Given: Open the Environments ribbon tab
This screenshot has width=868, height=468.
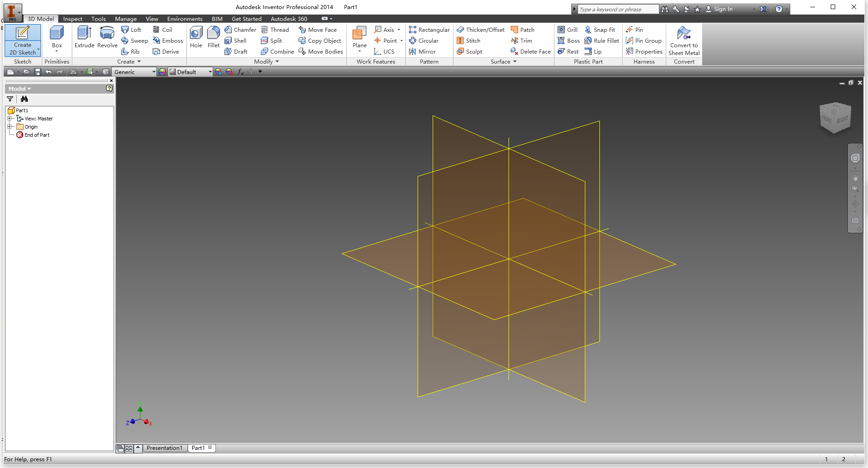Looking at the screenshot, I should (x=185, y=19).
